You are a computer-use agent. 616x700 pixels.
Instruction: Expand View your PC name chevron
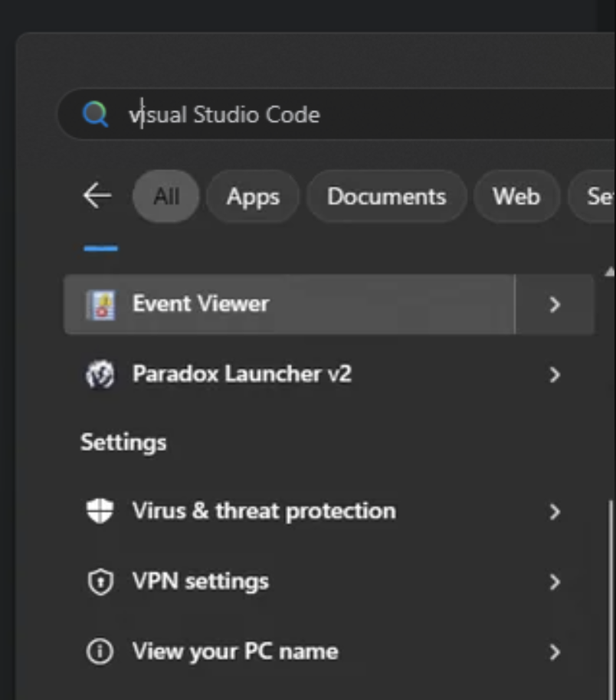(555, 653)
